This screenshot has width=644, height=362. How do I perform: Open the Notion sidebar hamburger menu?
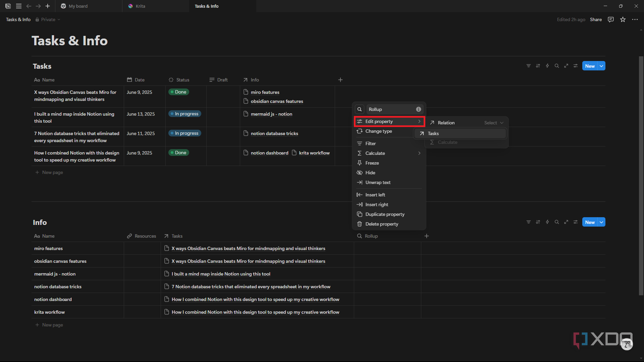[19, 6]
